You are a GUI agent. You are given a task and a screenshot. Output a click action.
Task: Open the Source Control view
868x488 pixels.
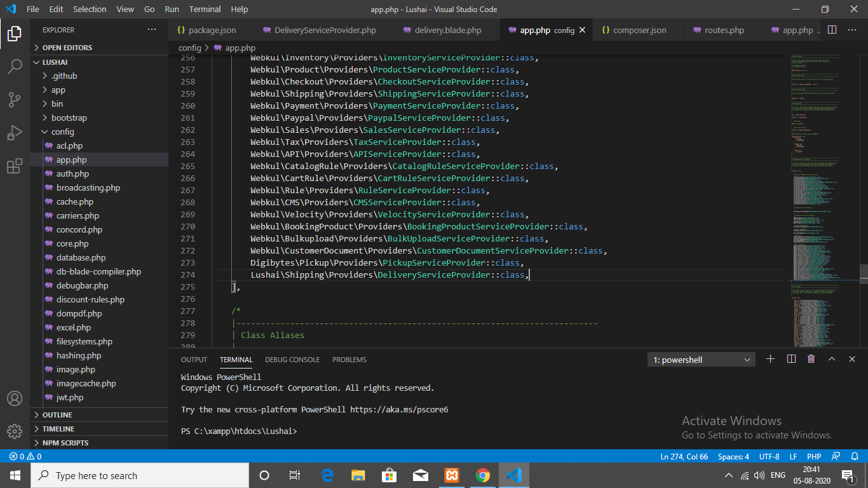point(15,99)
